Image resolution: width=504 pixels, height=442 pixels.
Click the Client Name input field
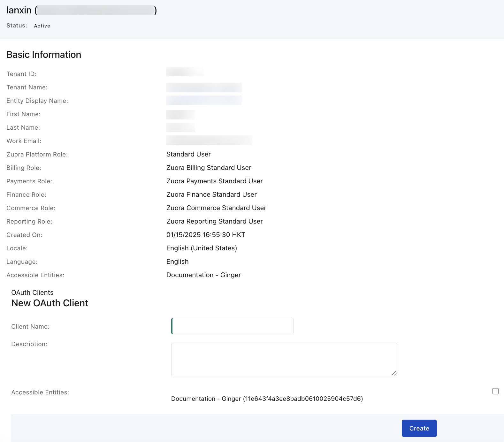(x=232, y=326)
